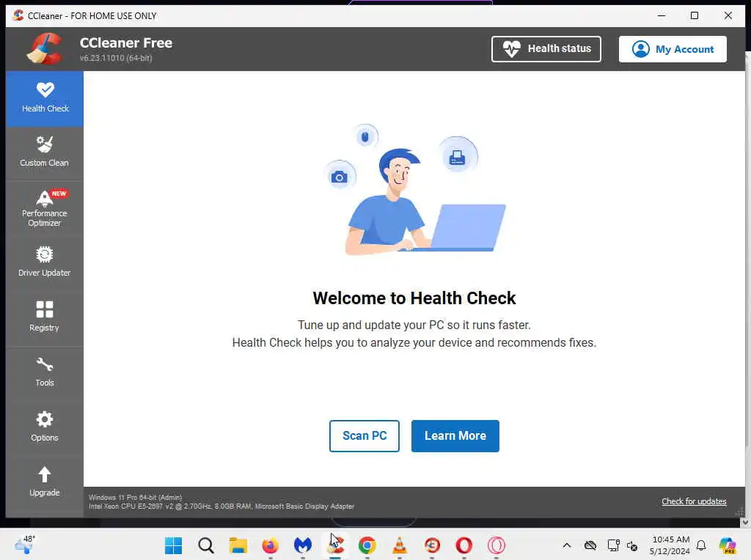
Task: Click the Check for updates link
Action: 694,501
